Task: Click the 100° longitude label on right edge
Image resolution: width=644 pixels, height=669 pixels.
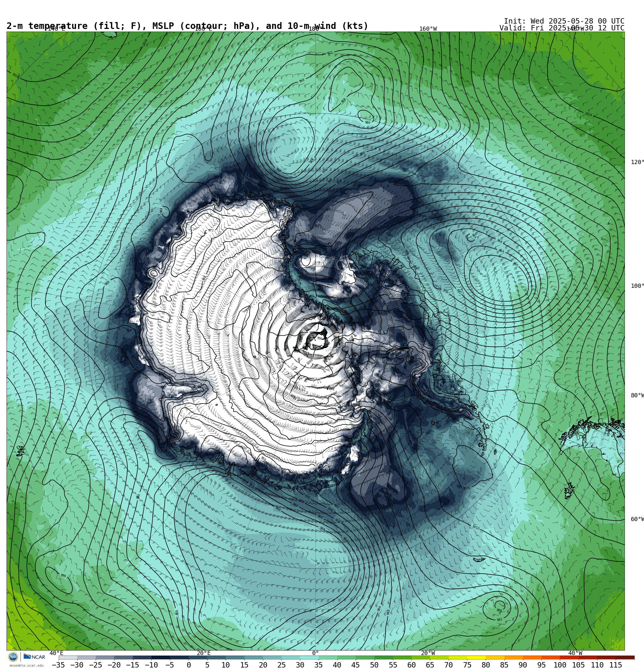Action: (637, 286)
